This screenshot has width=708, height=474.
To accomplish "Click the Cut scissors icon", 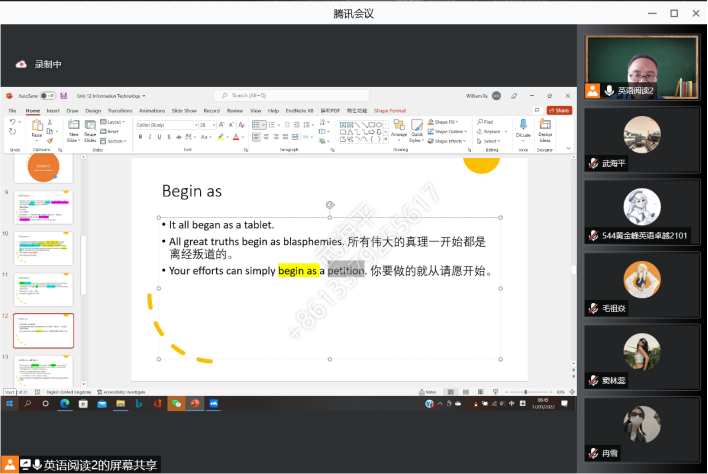I will [x=50, y=122].
